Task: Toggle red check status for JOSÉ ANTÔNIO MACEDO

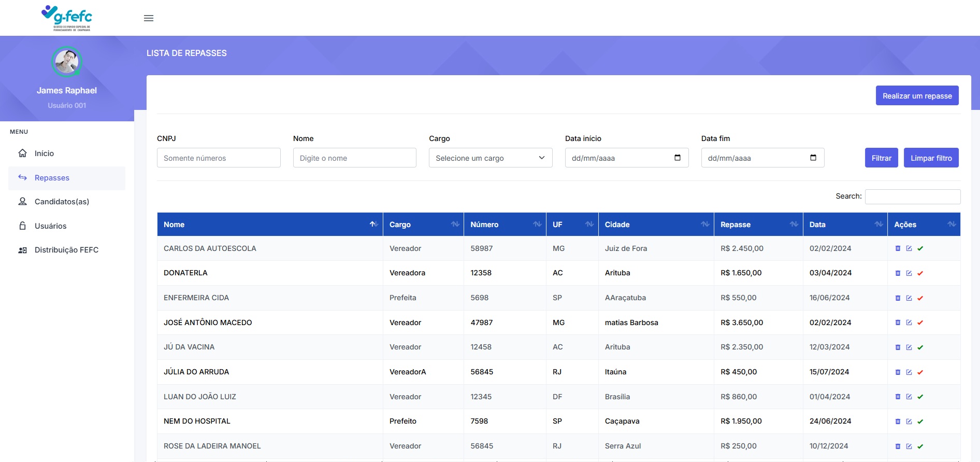Action: point(920,323)
